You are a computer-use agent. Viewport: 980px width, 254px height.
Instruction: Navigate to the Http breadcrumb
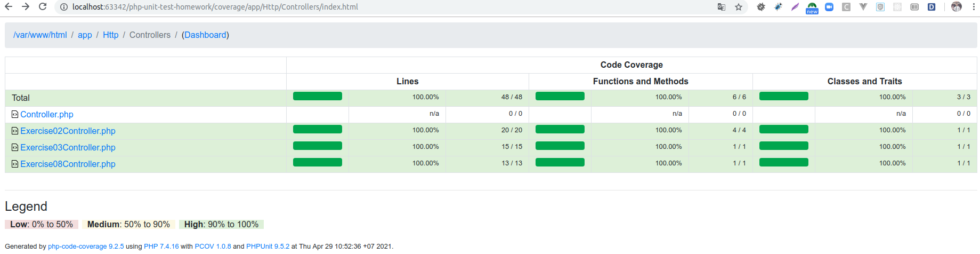tap(111, 35)
